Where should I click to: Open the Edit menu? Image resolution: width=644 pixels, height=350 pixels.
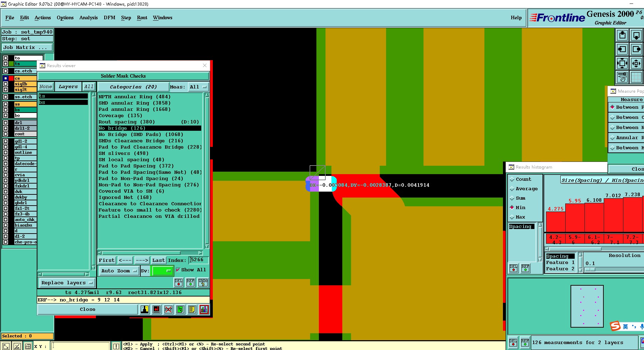24,18
